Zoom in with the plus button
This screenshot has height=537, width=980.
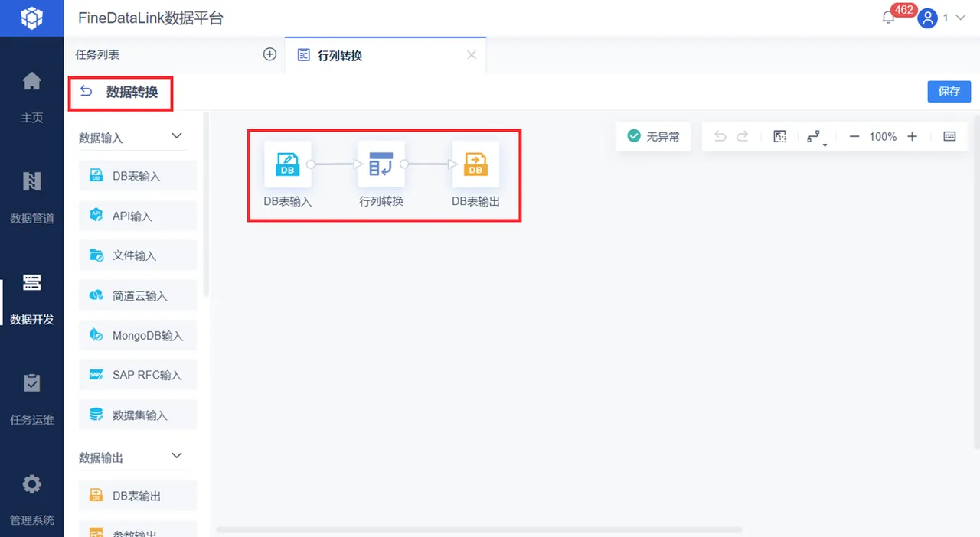tap(912, 136)
